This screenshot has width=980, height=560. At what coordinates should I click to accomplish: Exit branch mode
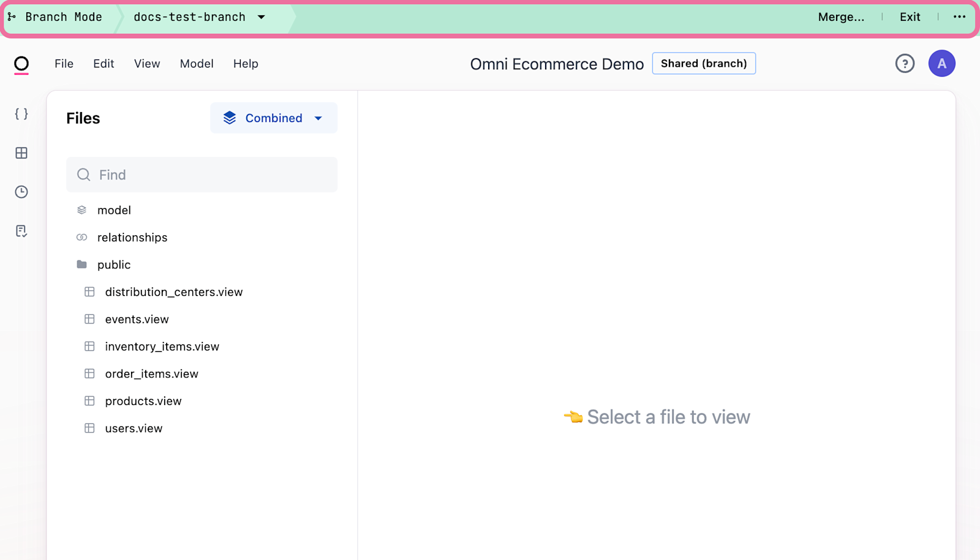[x=910, y=17]
